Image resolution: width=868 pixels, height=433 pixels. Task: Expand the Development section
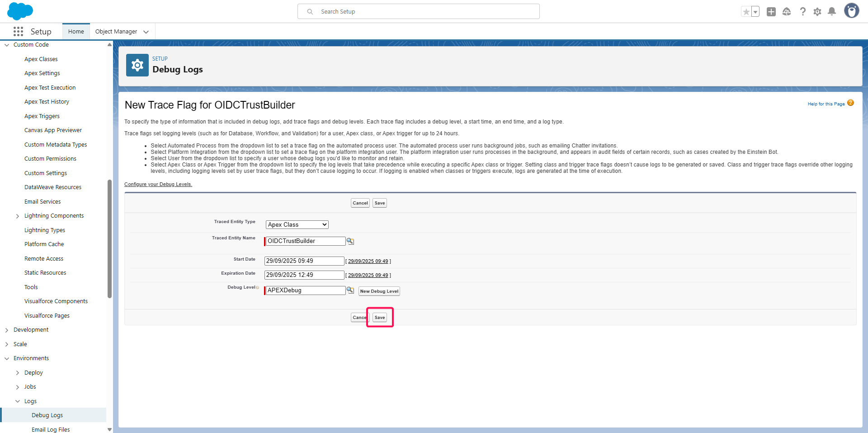(7, 330)
